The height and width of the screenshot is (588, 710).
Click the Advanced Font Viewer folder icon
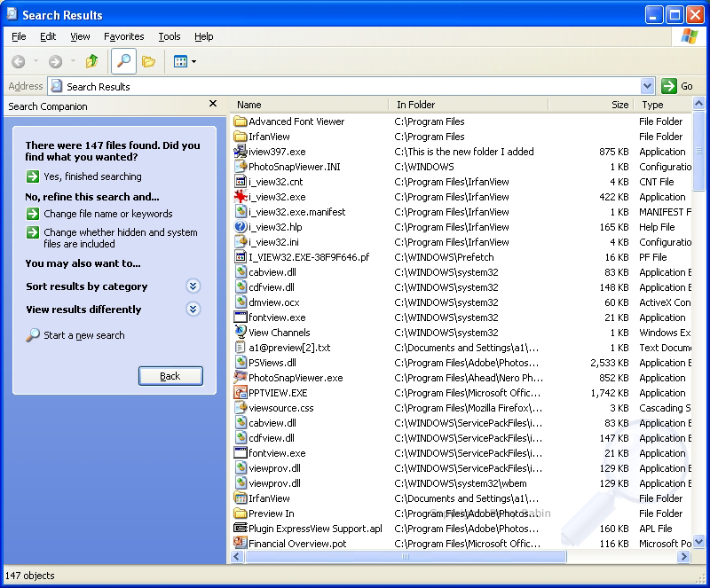[240, 122]
